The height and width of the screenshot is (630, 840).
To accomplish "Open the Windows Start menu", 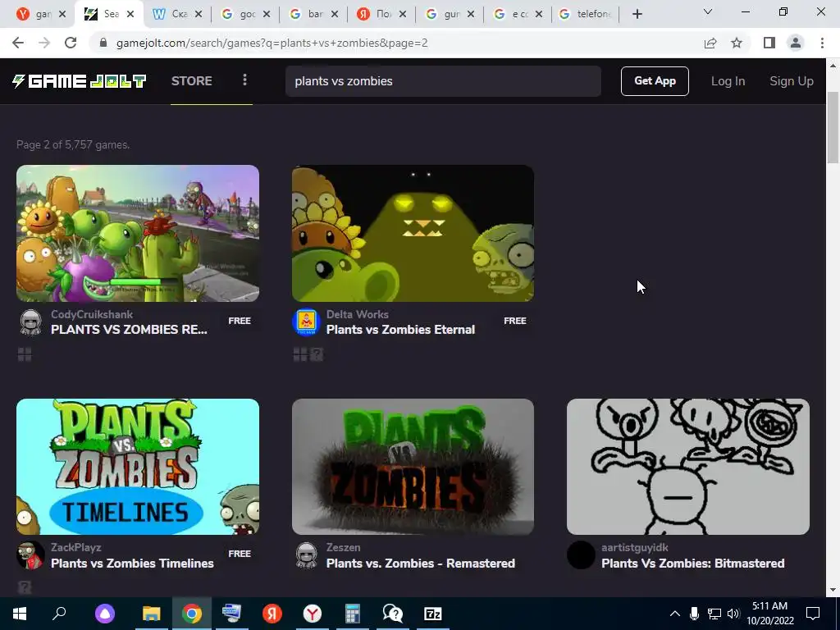I will point(20,614).
